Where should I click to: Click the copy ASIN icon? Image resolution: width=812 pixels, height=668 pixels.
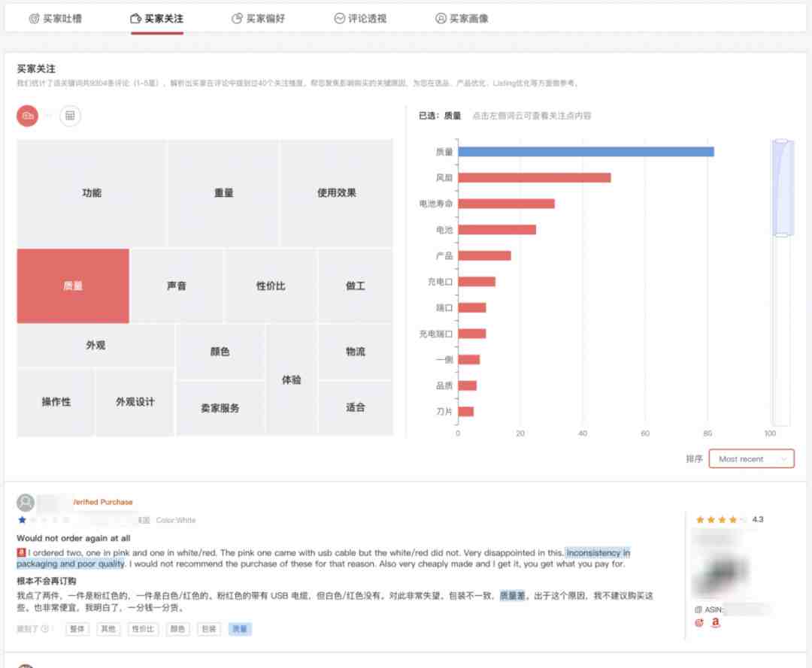698,609
